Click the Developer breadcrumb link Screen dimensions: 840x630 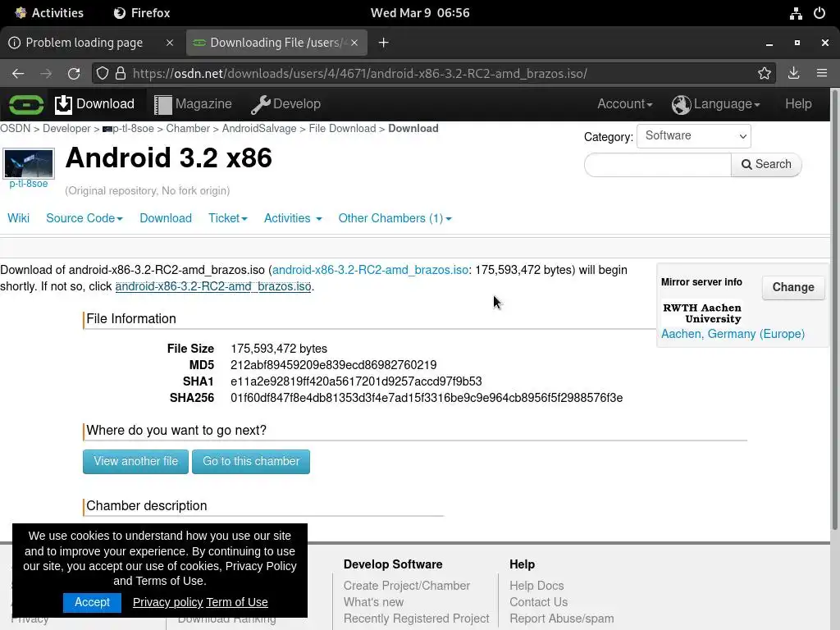coord(66,129)
